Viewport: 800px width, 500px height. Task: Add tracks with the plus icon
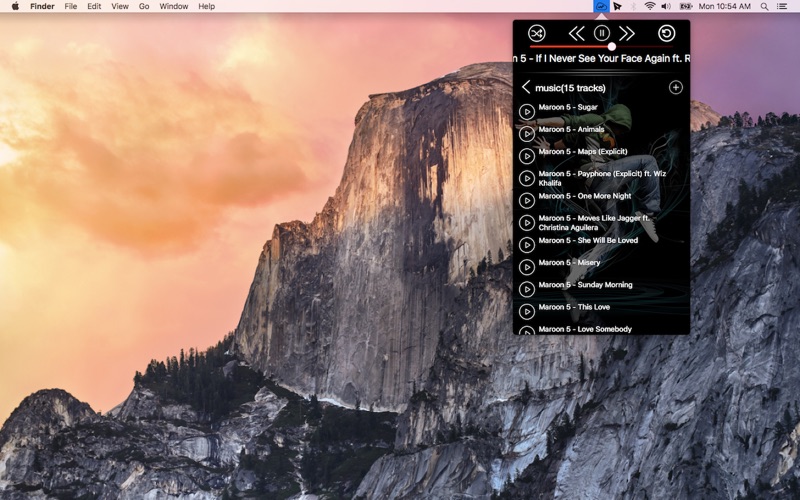(676, 87)
